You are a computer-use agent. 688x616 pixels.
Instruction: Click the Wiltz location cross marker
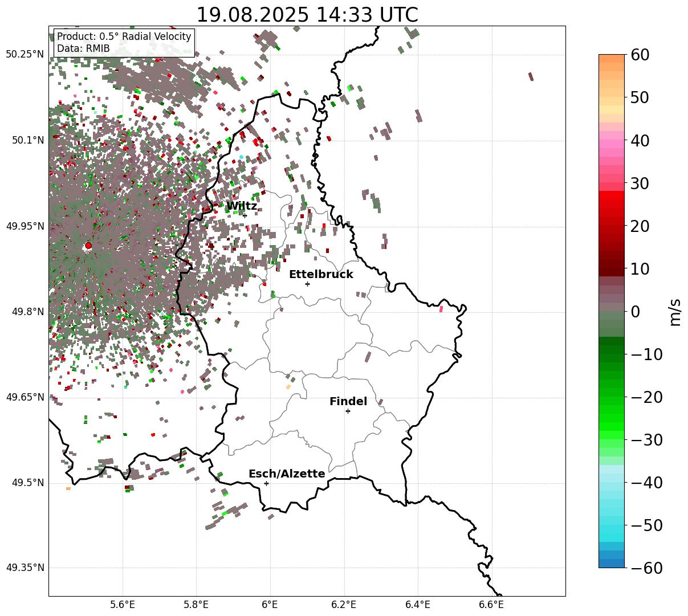coord(245,215)
